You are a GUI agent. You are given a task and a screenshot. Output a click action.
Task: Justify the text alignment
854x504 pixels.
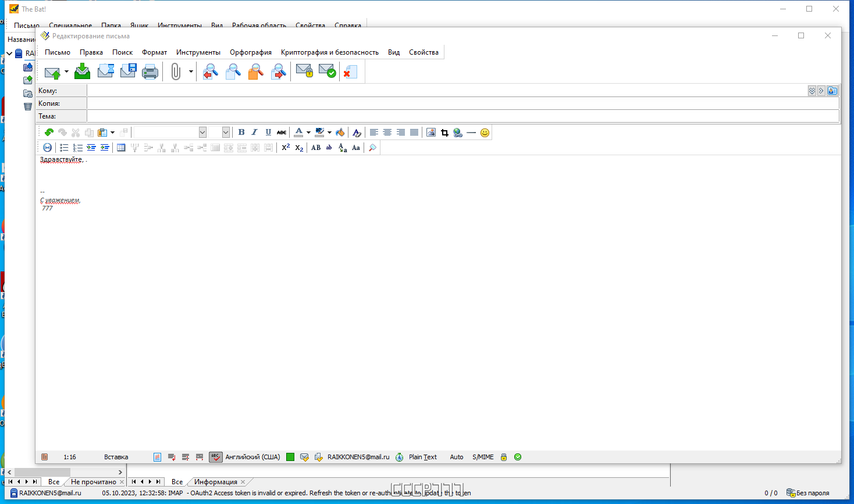pos(414,133)
